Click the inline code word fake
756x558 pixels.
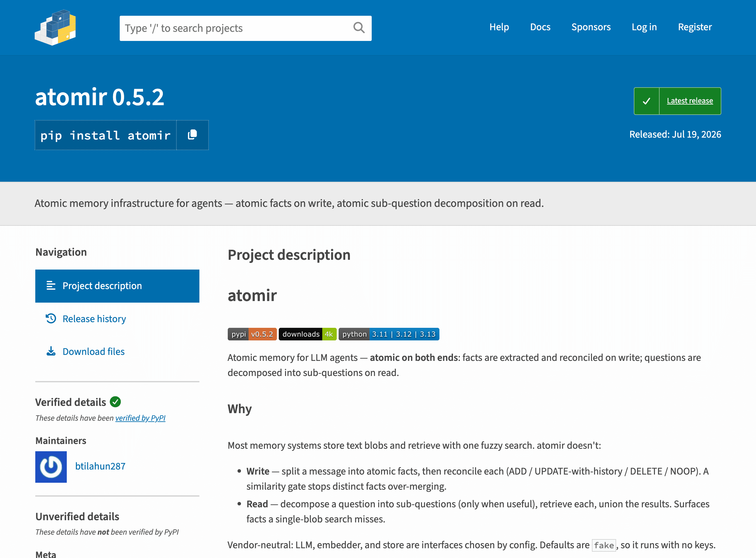(604, 545)
